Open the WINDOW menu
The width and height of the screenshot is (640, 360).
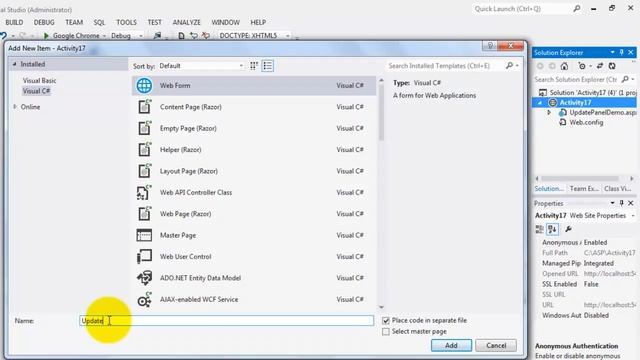pos(225,22)
